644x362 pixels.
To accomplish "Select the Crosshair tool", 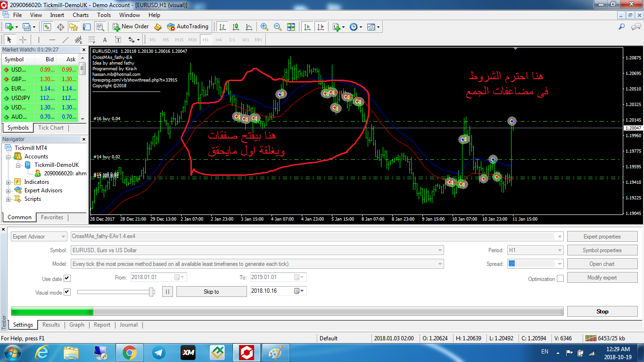I will coord(23,40).
